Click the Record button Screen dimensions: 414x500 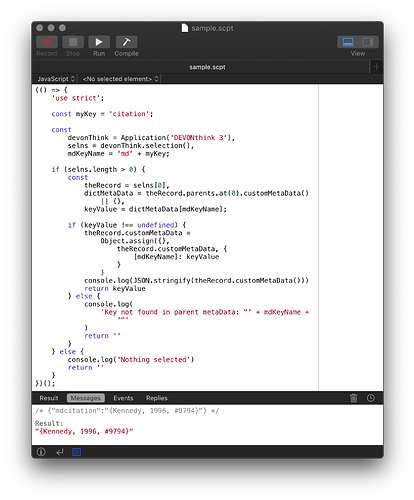click(x=47, y=42)
